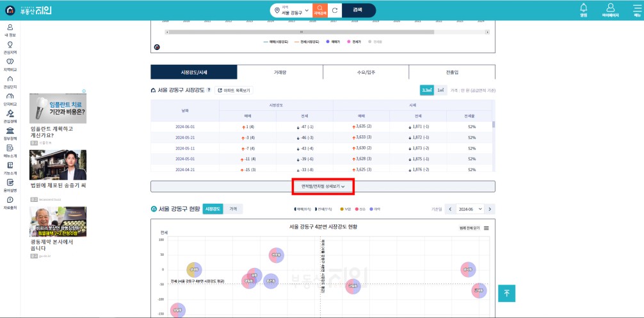The width and height of the screenshot is (644, 318).
Task: Click the 검색 button
Action: (358, 10)
